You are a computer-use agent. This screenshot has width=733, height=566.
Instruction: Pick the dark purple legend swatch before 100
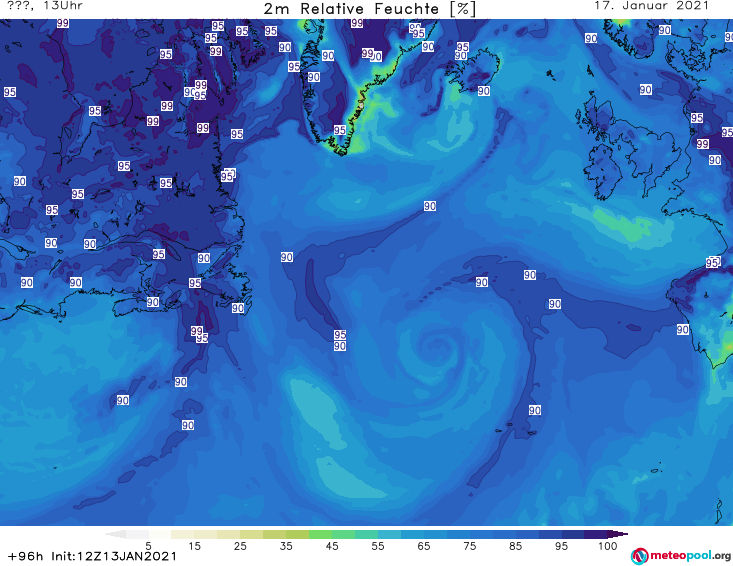click(x=596, y=534)
